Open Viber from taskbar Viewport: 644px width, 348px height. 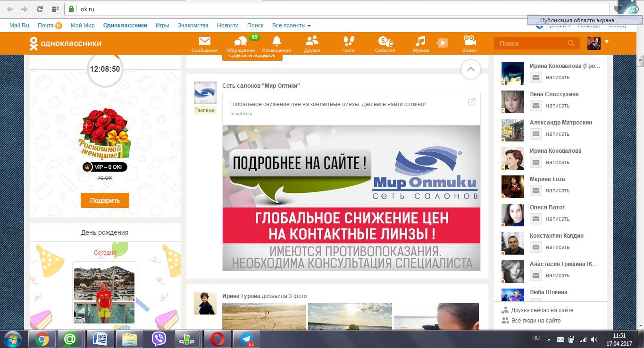pos(159,339)
